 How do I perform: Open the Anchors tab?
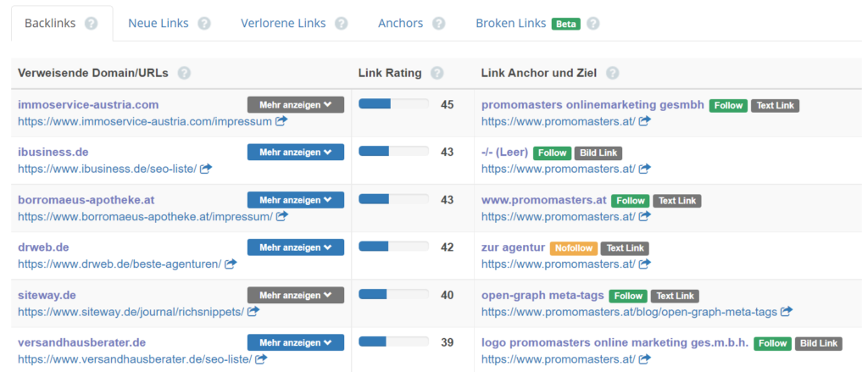pyautogui.click(x=401, y=24)
